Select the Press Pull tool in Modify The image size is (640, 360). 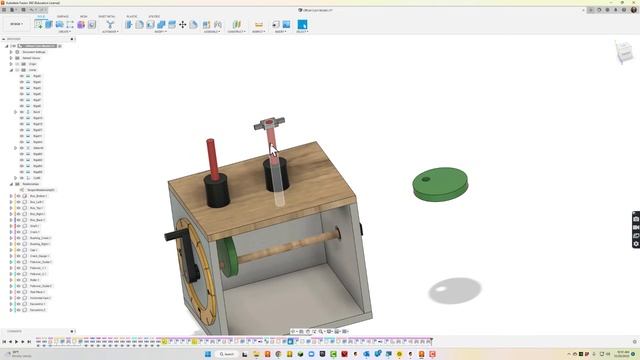pos(129,24)
